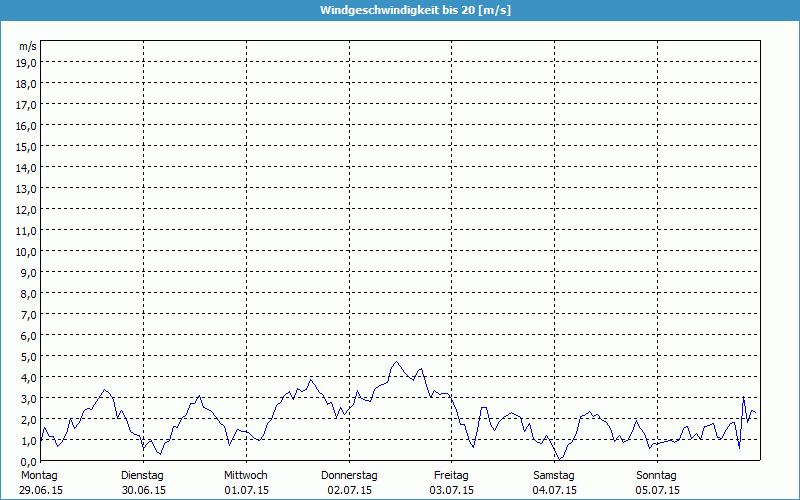Select the 03.07.15 date label

[452, 490]
